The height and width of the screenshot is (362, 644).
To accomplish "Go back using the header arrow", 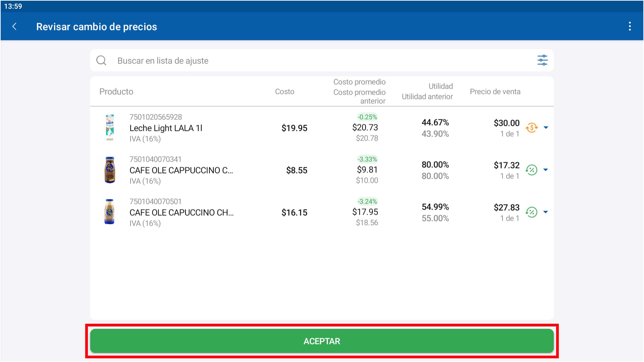I will [14, 27].
